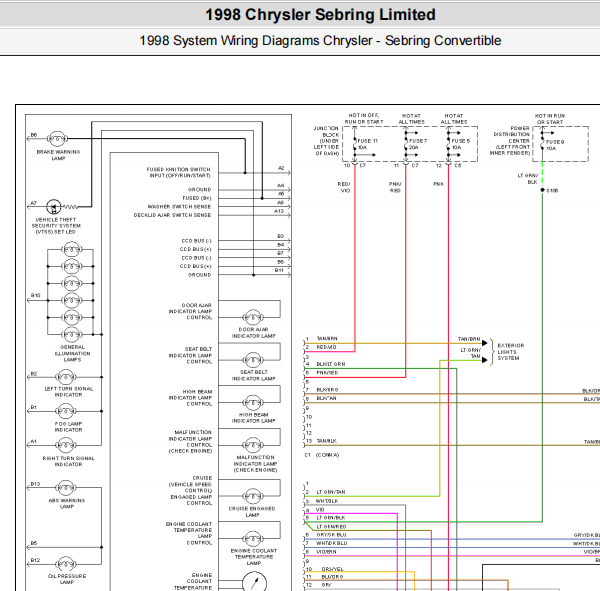The width and height of the screenshot is (600, 591).
Task: Click the "EXTERIOR LIGHTS SYSTEM" label
Action: click(511, 352)
